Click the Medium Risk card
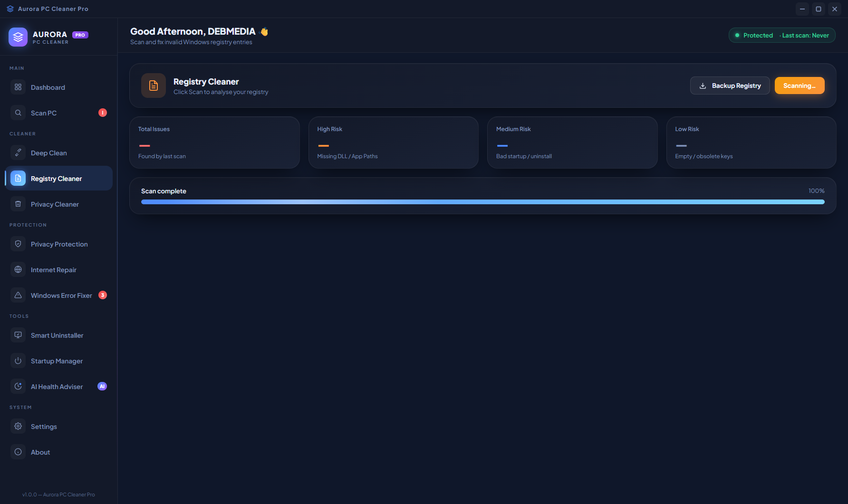 (x=572, y=143)
